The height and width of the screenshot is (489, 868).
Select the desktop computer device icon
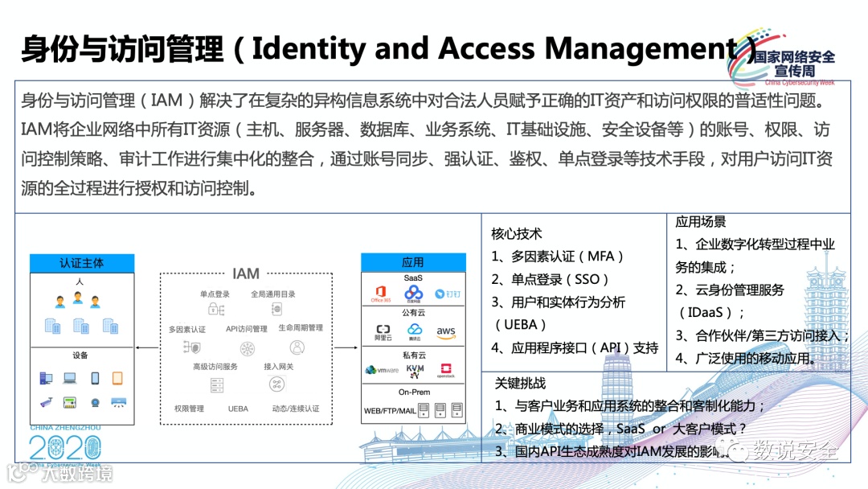click(46, 378)
